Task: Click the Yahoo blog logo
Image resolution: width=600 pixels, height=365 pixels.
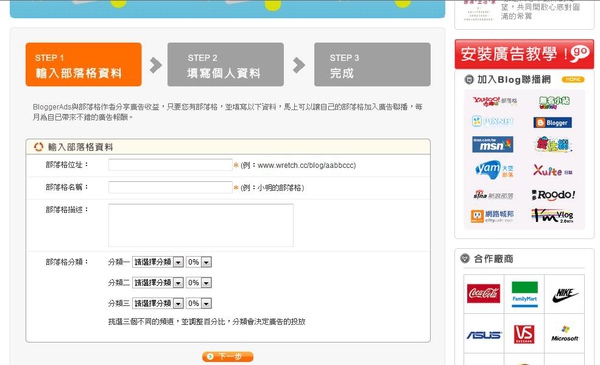Action: [x=494, y=101]
